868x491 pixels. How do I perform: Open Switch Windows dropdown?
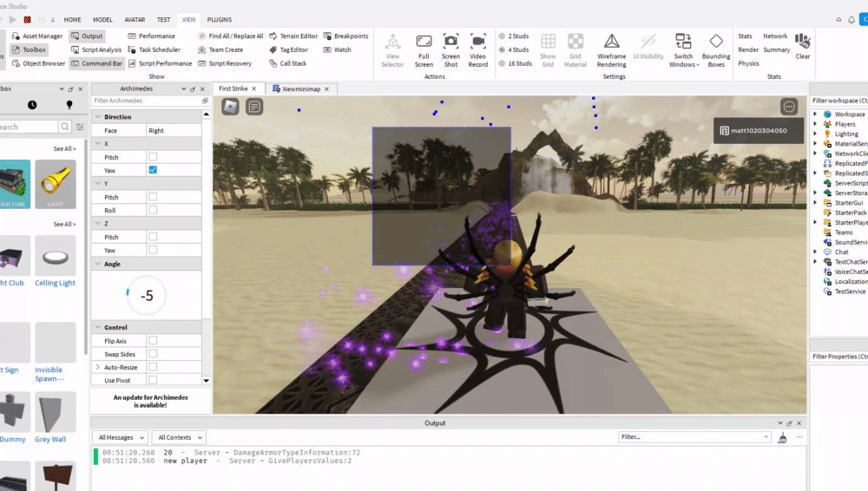pyautogui.click(x=683, y=50)
